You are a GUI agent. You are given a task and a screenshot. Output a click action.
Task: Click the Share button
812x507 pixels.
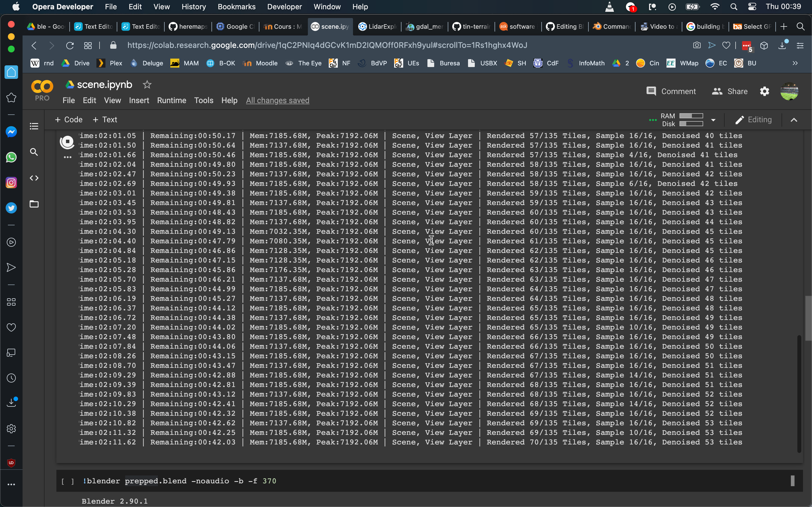point(730,91)
